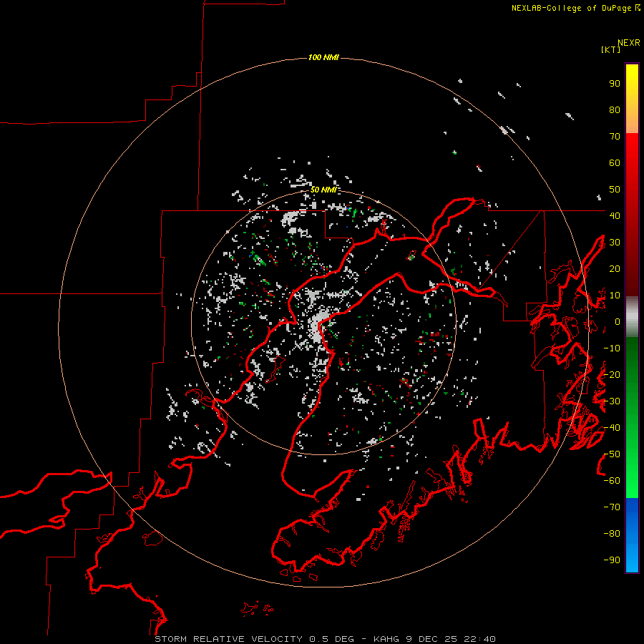Click the -90 value on the legend
Viewport: 644px width, 644px height.
coord(612,560)
